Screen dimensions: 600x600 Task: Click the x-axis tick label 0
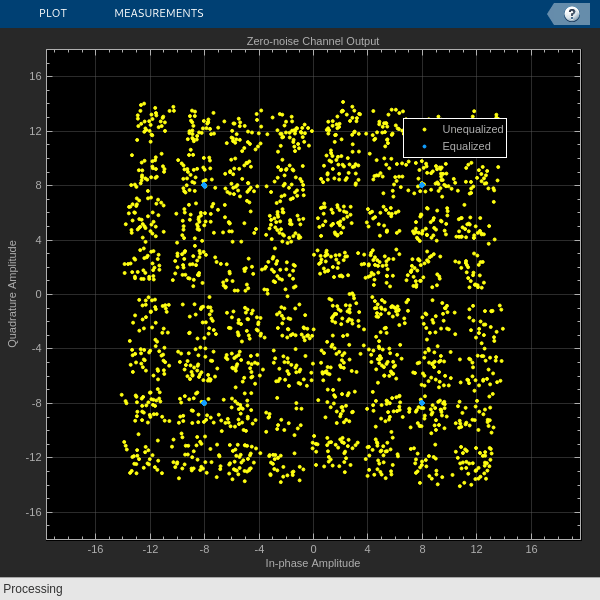coord(313,549)
